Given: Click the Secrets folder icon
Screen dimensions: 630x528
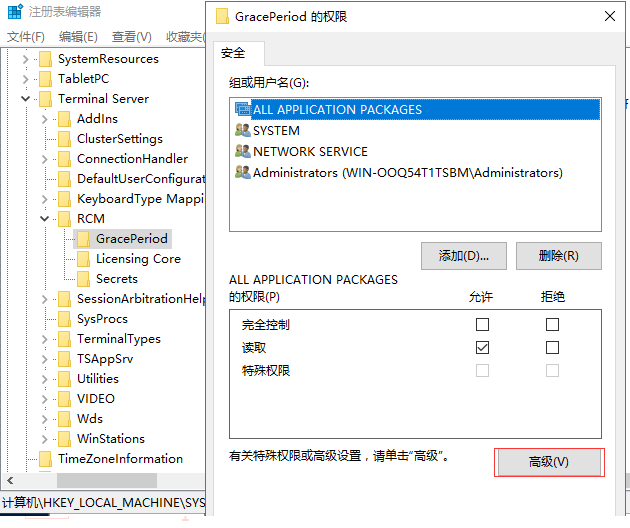Looking at the screenshot, I should [x=83, y=279].
